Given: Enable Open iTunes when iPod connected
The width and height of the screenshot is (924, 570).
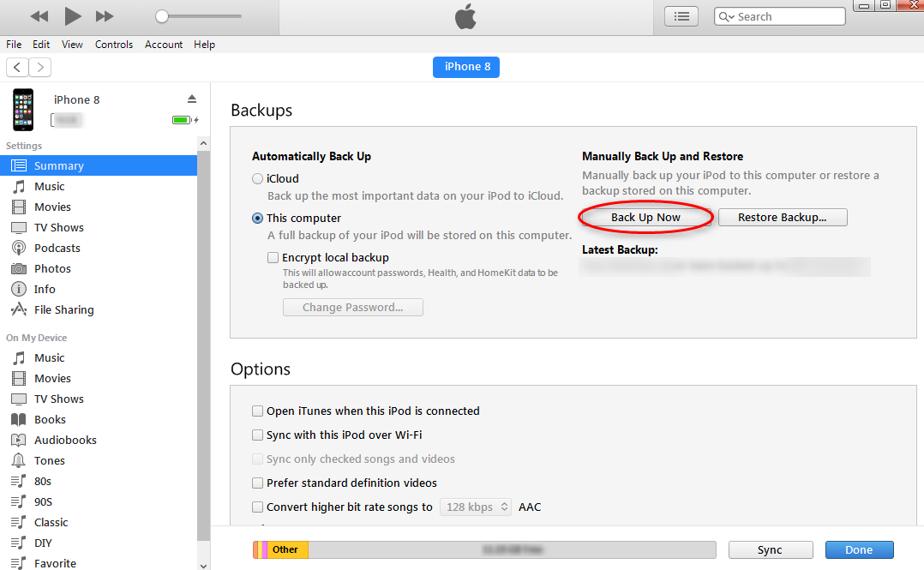Looking at the screenshot, I should [x=257, y=411].
